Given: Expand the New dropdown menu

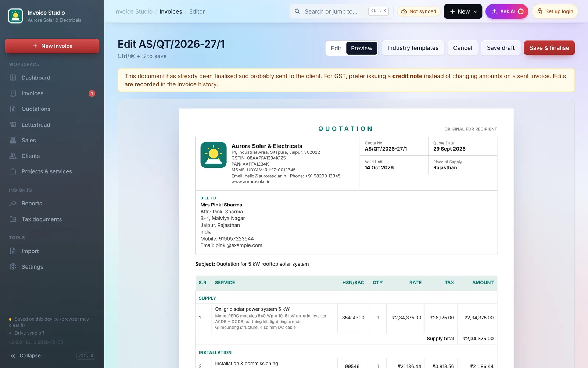Looking at the screenshot, I should click(x=463, y=11).
